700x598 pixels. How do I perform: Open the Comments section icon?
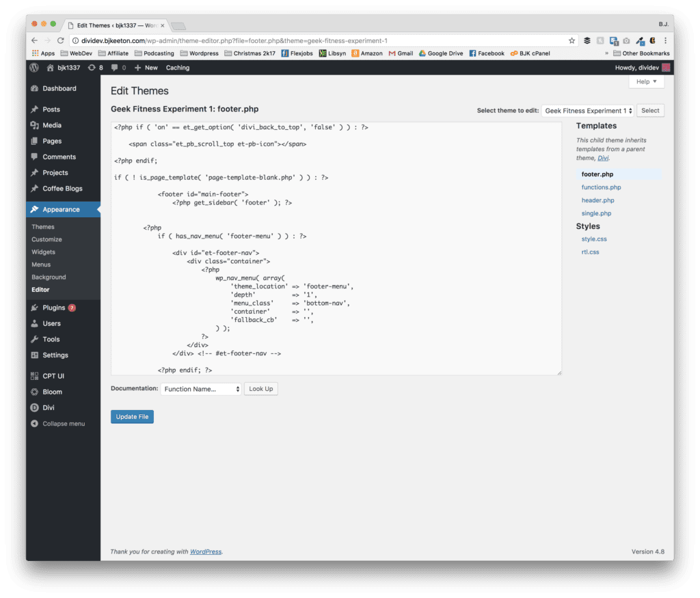(36, 157)
